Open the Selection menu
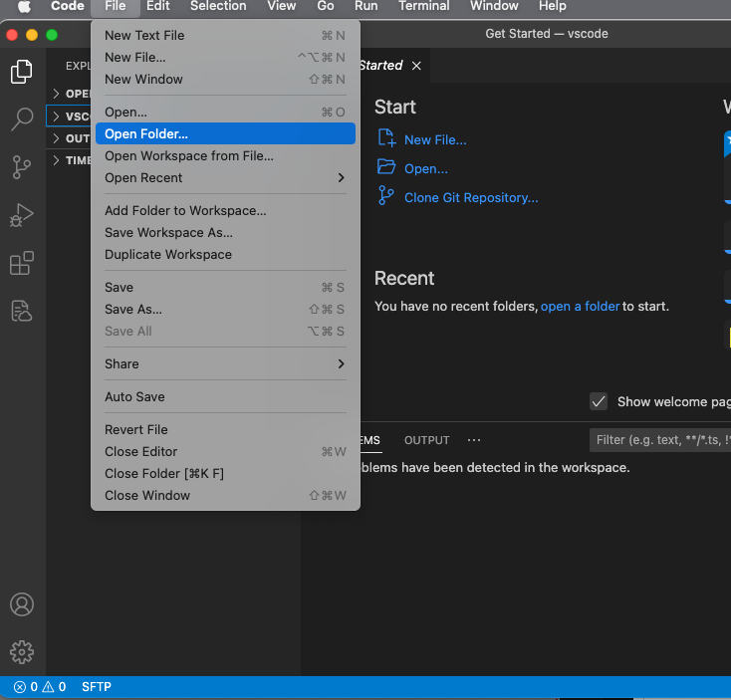Screen dimensions: 731x700 (x=218, y=7)
